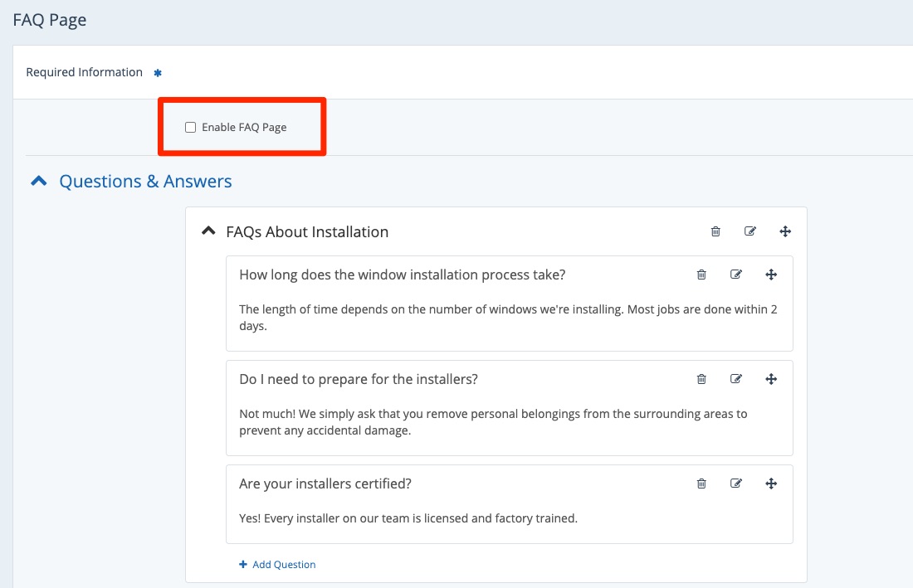This screenshot has height=588, width=913.
Task: Click the Questions & Answers heading
Action: pyautogui.click(x=145, y=181)
